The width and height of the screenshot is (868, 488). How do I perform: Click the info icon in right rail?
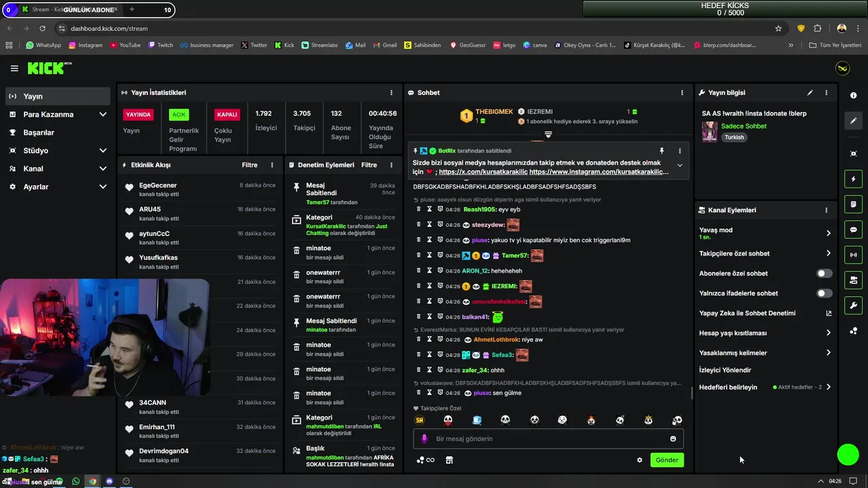[x=853, y=96]
